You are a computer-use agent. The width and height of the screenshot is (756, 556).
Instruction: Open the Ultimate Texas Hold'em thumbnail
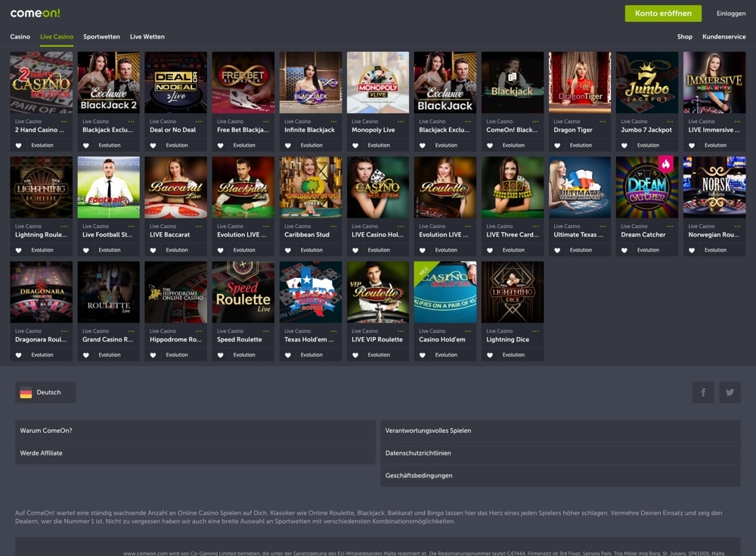pos(580,187)
